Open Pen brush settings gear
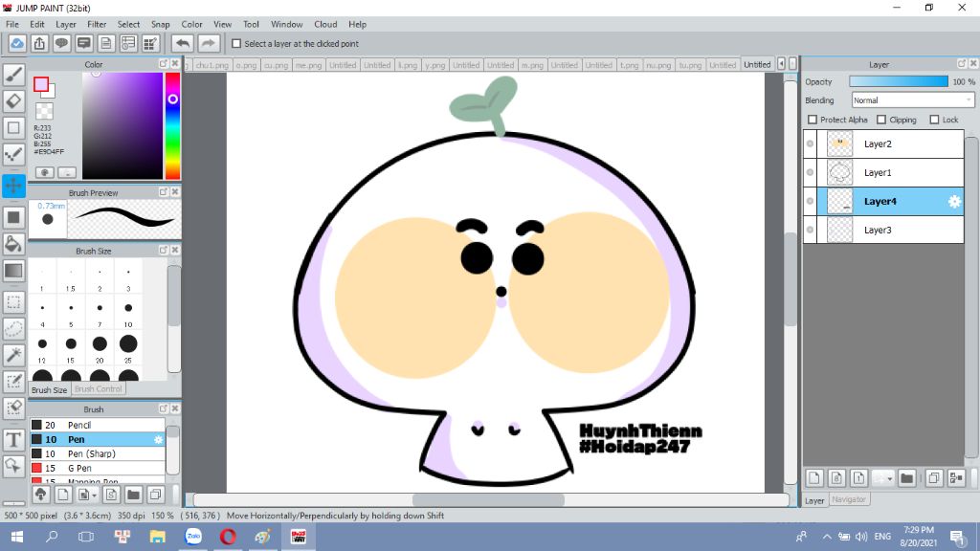The width and height of the screenshot is (980, 551). pyautogui.click(x=158, y=439)
